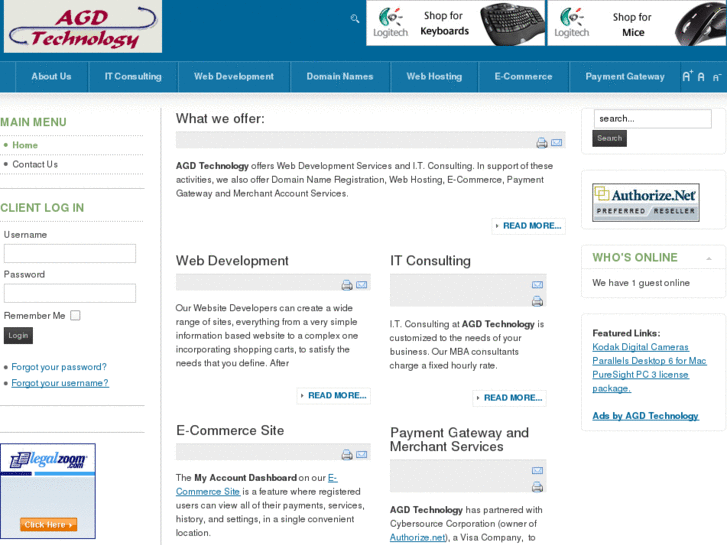Collapse the Who's Online module arrow
This screenshot has width=727, height=545.
(709, 259)
